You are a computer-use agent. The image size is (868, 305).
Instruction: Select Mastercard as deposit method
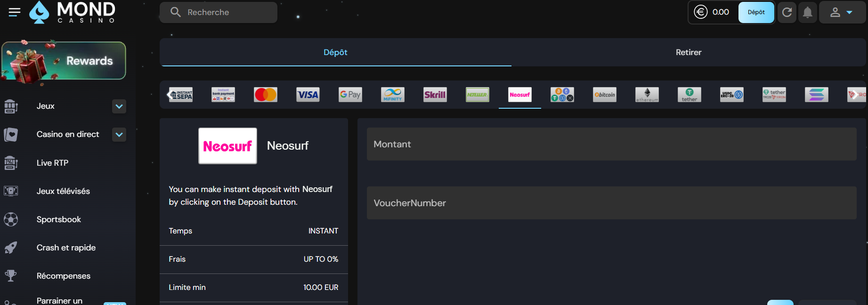pos(266,95)
